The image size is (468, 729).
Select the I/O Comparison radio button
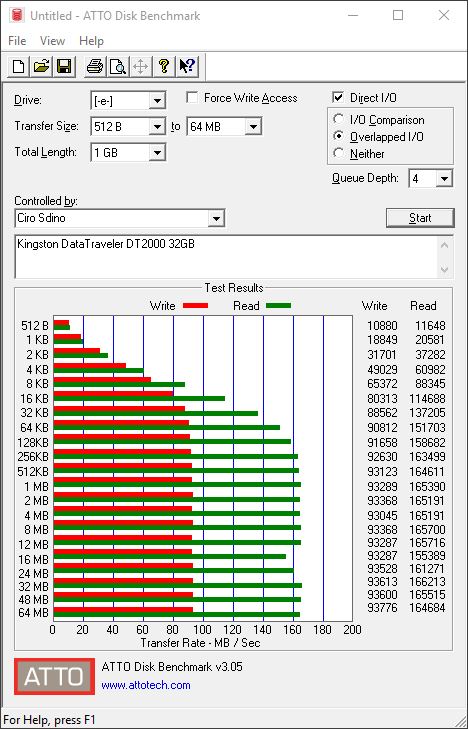339,119
